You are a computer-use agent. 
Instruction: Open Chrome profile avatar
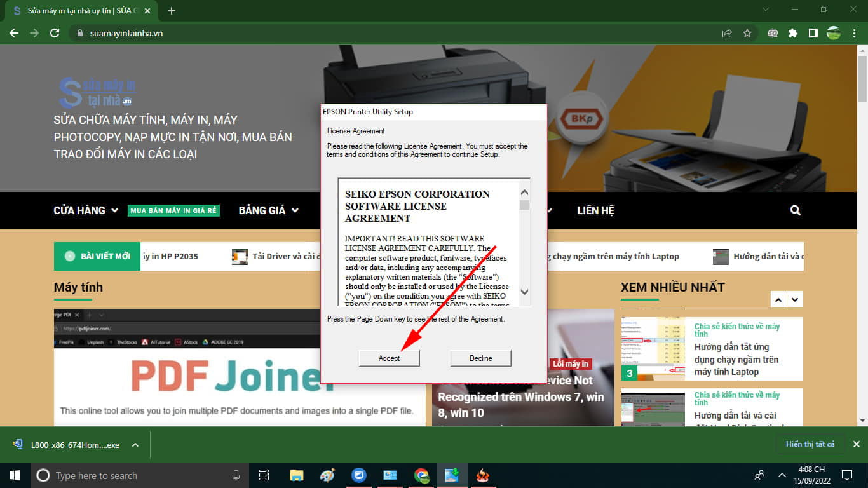tap(834, 33)
